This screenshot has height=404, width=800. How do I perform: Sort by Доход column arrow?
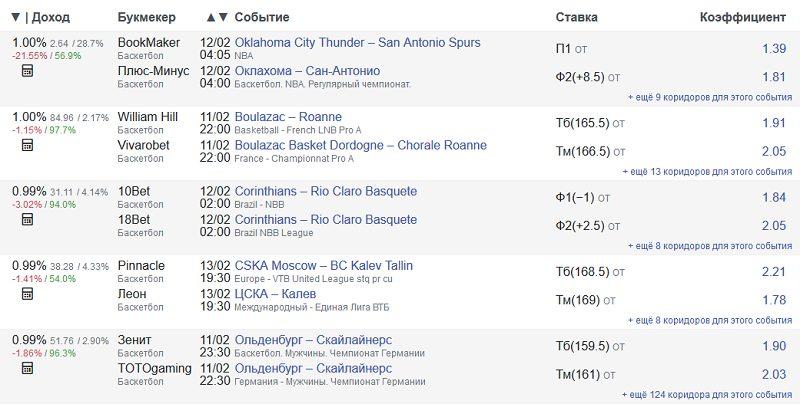(14, 17)
